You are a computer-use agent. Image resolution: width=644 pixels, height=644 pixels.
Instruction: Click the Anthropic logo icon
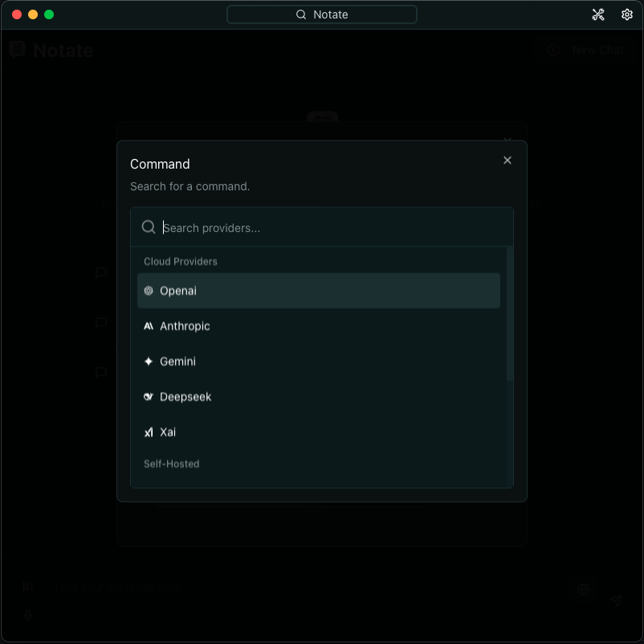[x=149, y=326]
